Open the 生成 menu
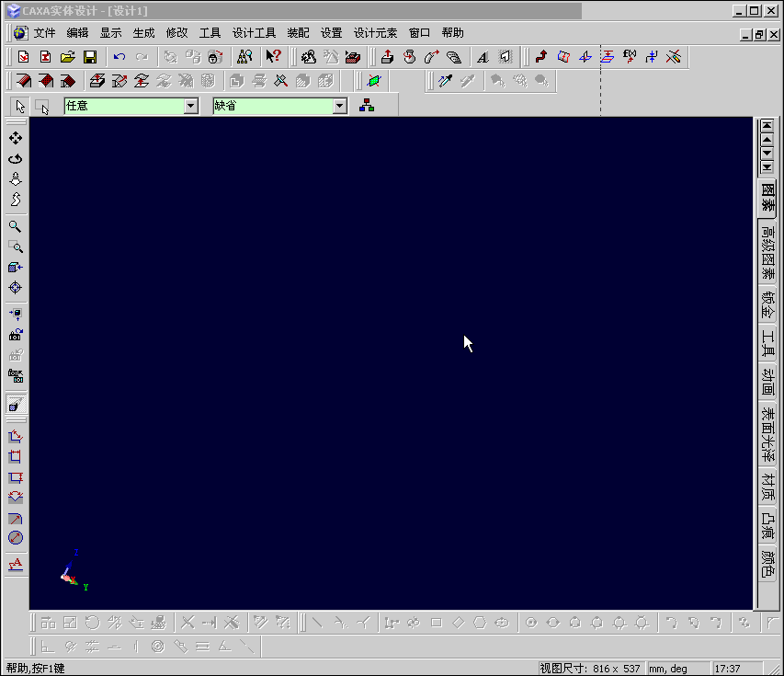This screenshot has width=784, height=676. coord(143,33)
